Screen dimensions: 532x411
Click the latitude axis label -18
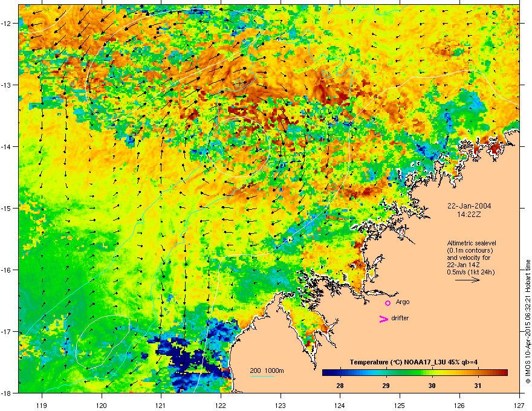click(x=7, y=393)
